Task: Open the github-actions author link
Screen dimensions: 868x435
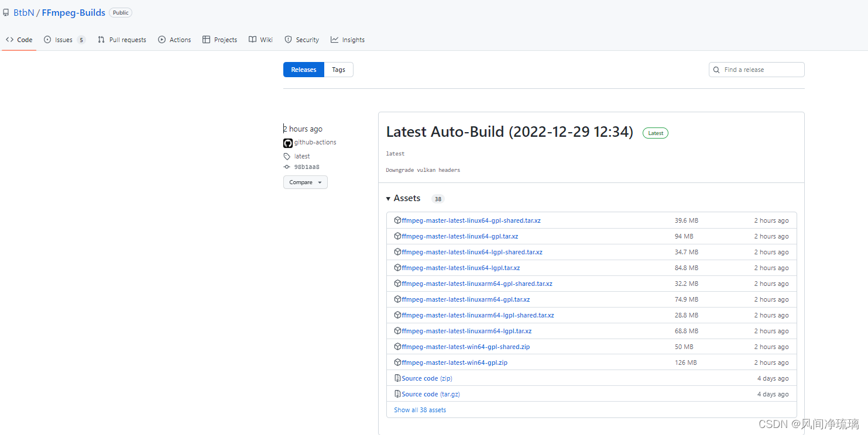Action: [x=315, y=142]
